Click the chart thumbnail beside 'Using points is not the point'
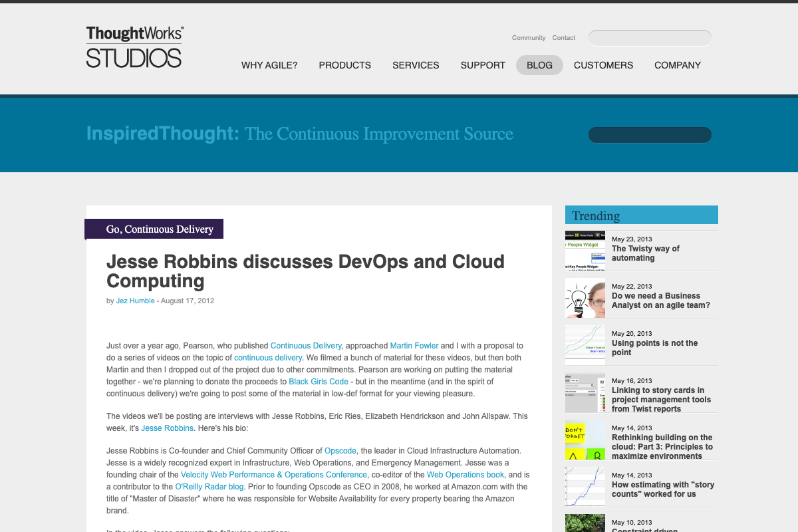 585,344
